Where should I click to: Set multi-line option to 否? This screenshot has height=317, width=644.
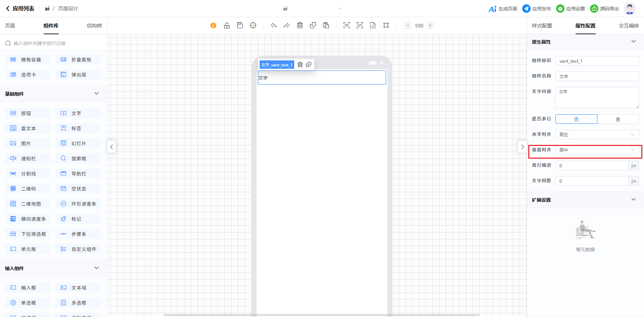pyautogui.click(x=576, y=119)
